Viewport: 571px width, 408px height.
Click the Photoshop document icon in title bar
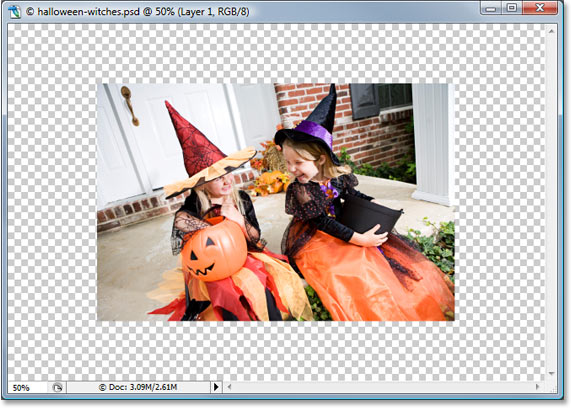[15, 11]
